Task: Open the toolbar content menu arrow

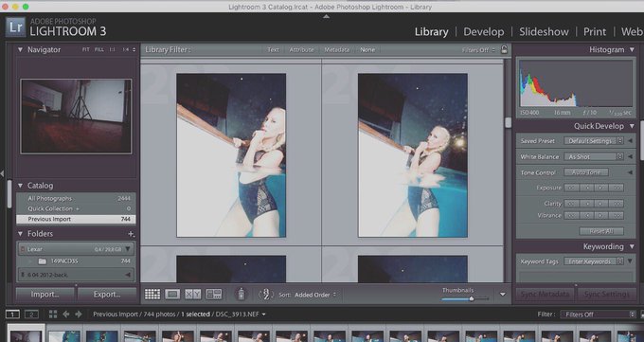Action: click(x=502, y=295)
